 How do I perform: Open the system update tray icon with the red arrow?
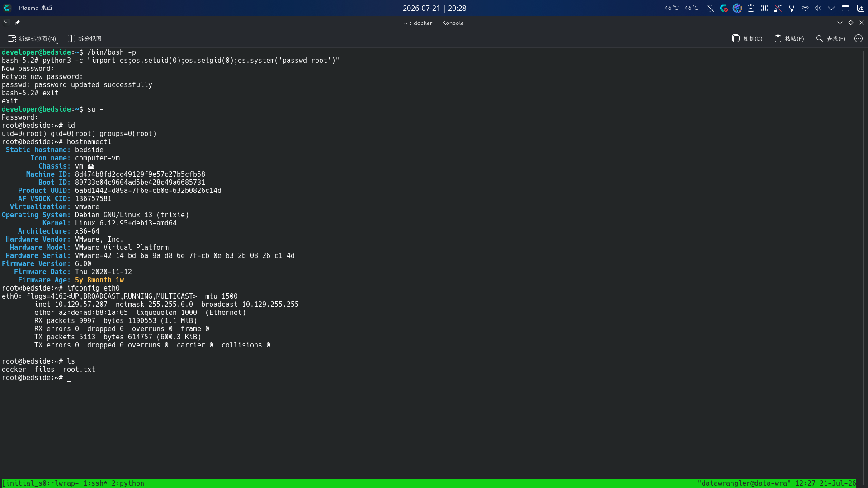[x=724, y=8]
